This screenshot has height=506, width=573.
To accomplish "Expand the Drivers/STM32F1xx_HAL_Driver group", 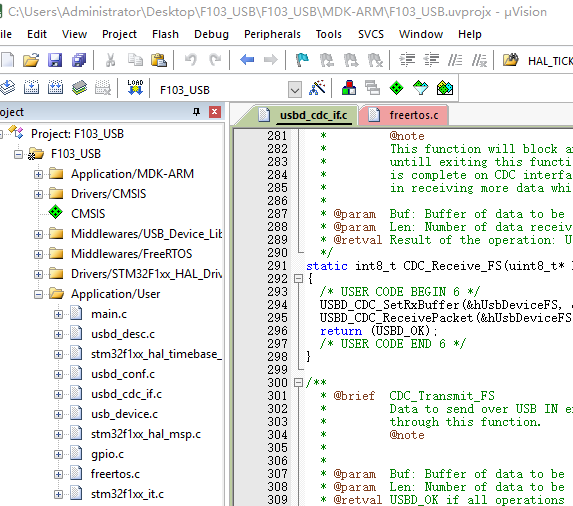I will point(38,274).
